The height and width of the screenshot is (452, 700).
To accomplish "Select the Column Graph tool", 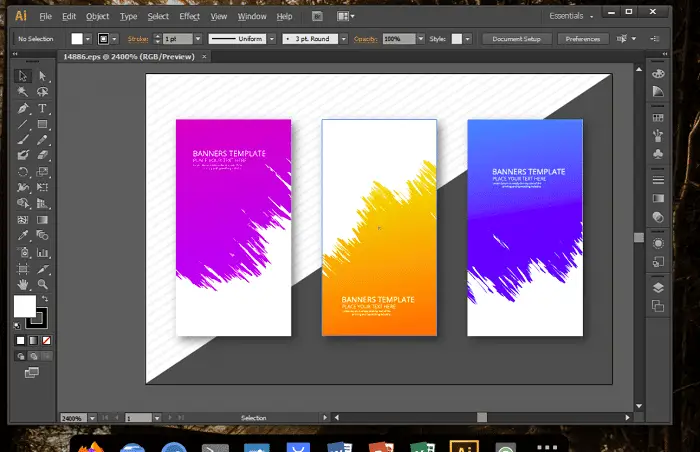I will pyautogui.click(x=42, y=253).
